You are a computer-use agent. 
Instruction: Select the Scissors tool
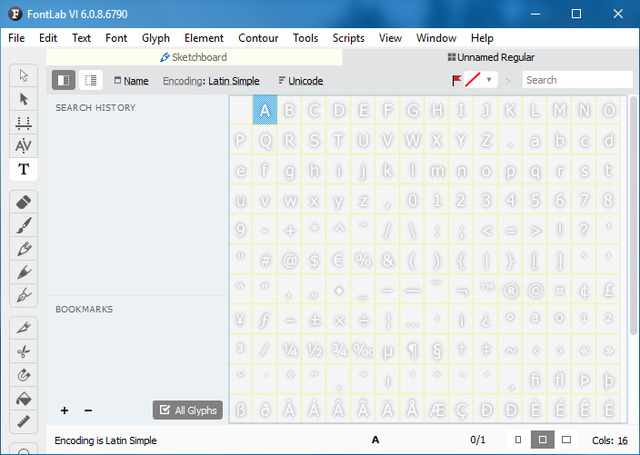[23, 351]
